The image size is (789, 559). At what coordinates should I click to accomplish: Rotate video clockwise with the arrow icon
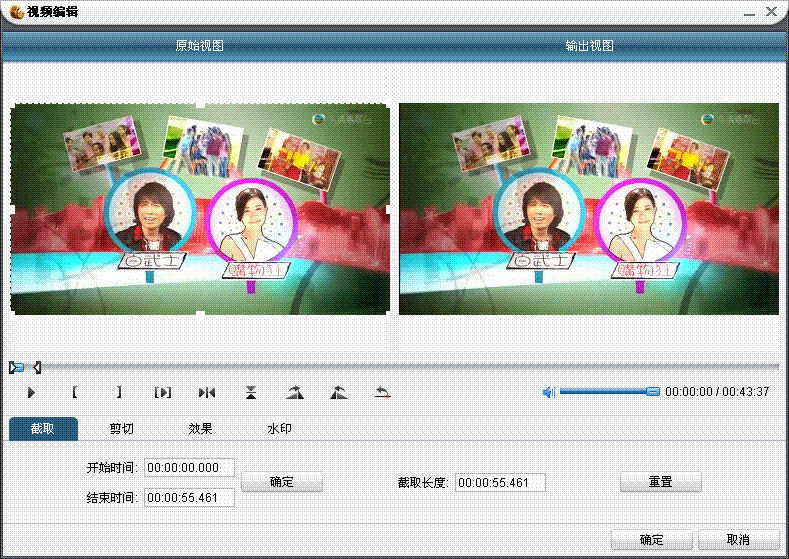[x=295, y=392]
